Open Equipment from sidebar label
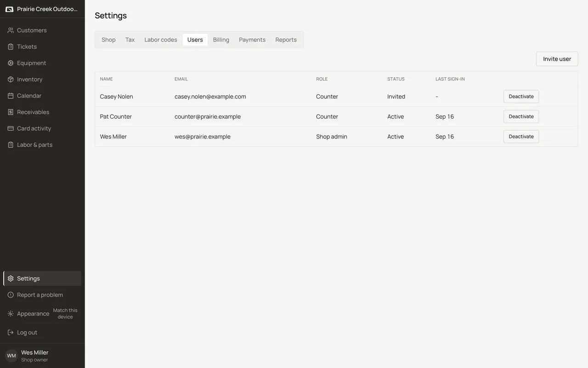 tap(31, 63)
